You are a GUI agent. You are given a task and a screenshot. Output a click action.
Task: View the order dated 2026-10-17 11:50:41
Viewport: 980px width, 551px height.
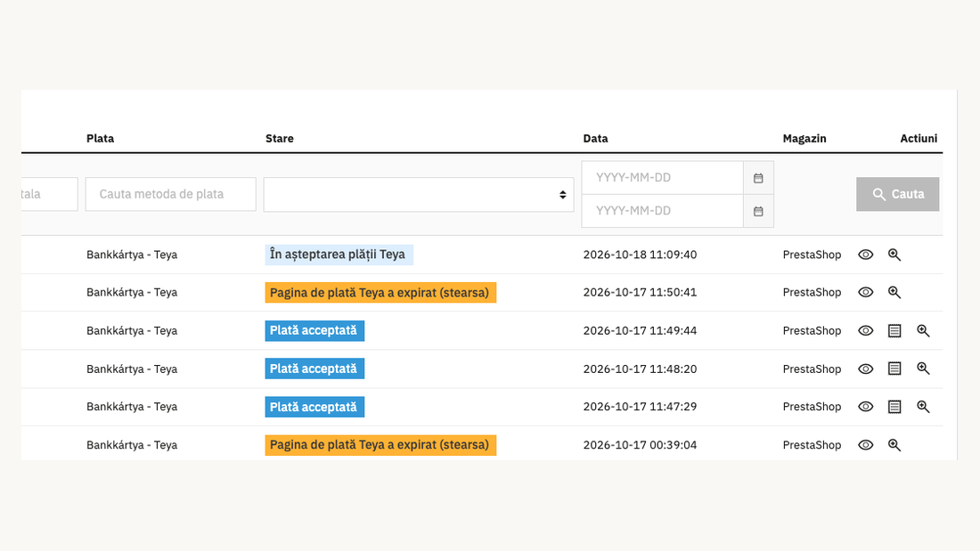tap(866, 292)
